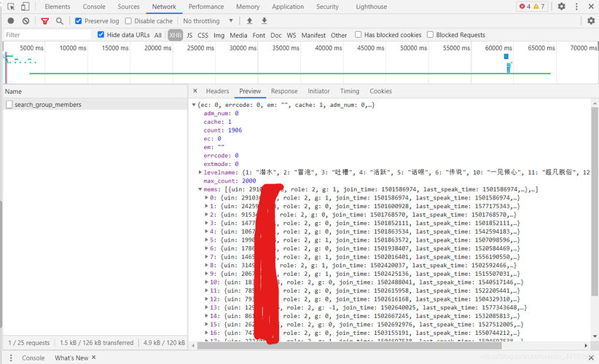Filter requests by Doc
Screen dimensions: 599x364
pyautogui.click(x=275, y=35)
